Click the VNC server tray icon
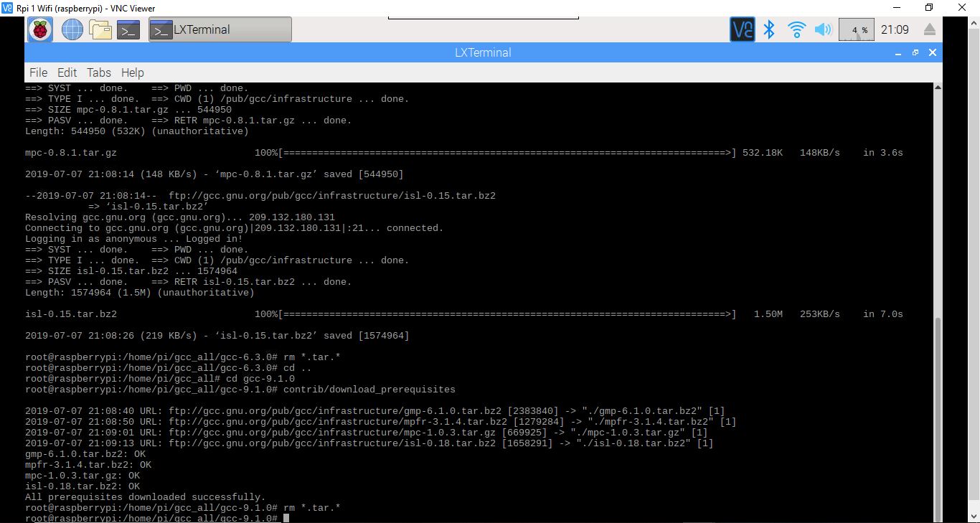Viewport: 980px width, 523px height. [x=742, y=29]
